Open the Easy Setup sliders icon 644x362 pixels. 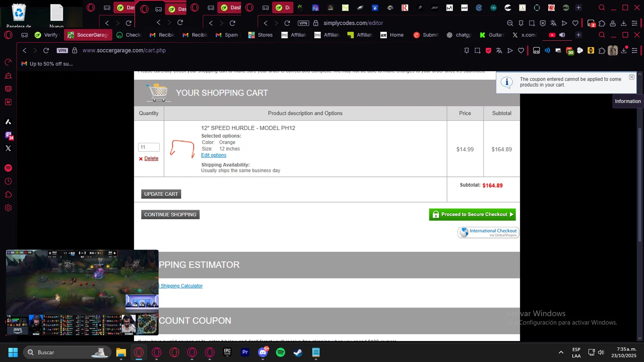point(635,50)
